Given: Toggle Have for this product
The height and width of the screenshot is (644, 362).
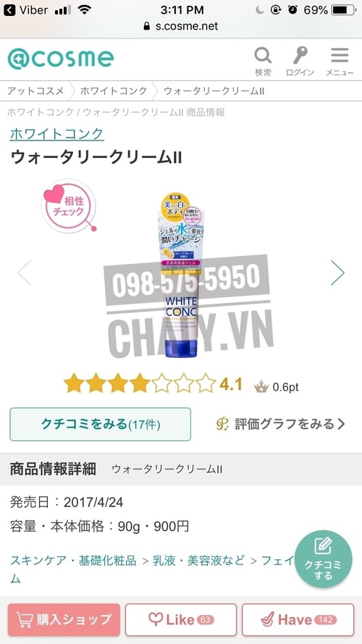Looking at the screenshot, I should [x=298, y=619].
